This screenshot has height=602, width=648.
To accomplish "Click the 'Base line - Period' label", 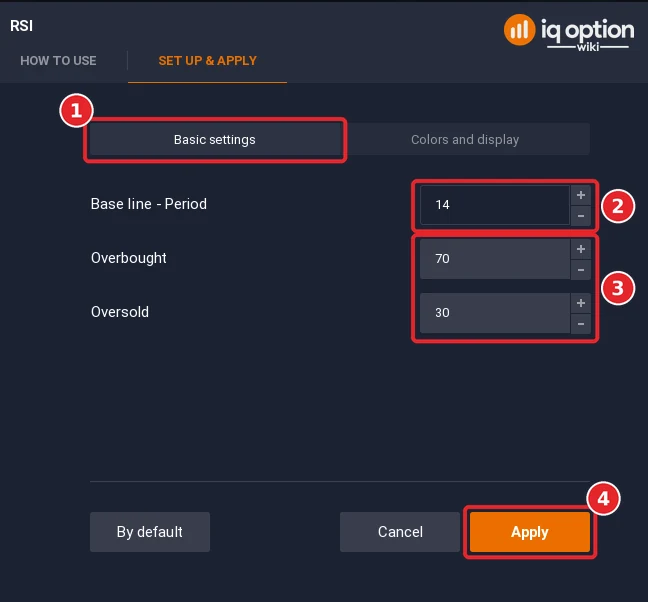I will click(149, 204).
